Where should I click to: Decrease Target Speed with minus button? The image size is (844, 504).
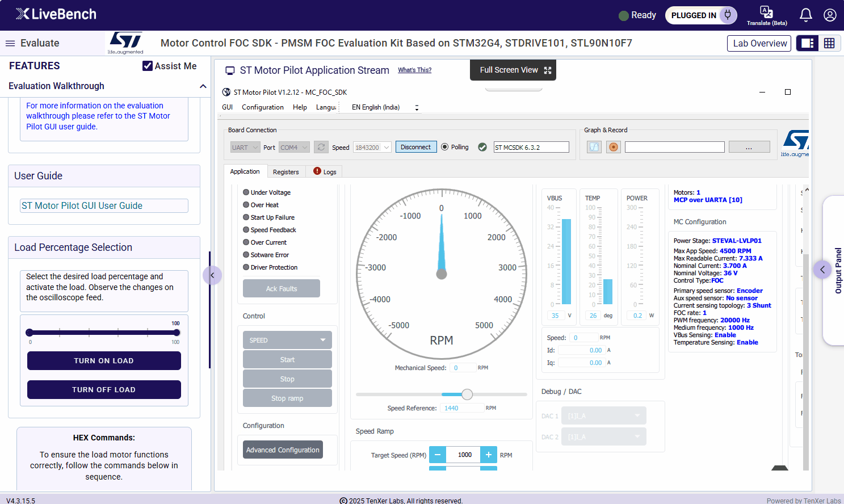pyautogui.click(x=438, y=455)
